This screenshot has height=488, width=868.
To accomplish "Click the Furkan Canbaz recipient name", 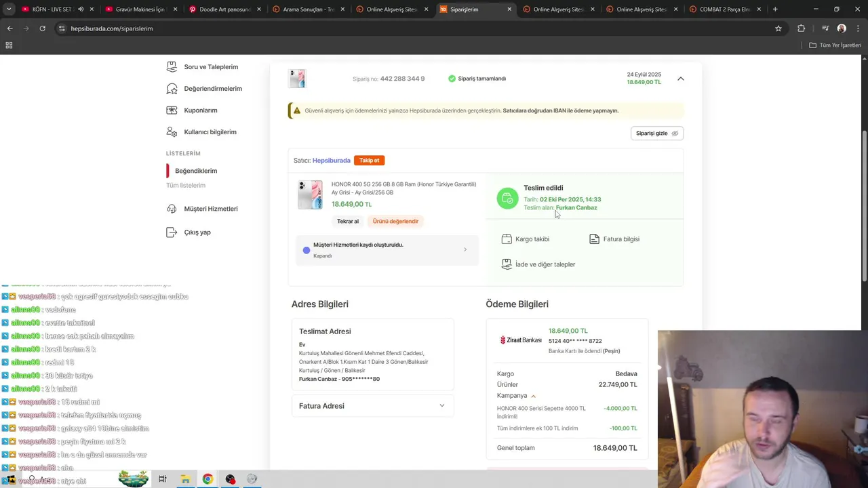I will 576,208.
